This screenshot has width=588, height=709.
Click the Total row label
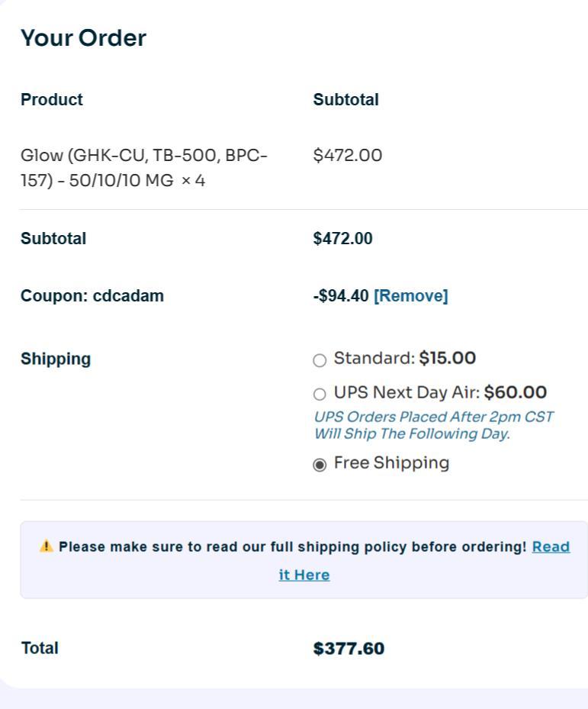click(x=40, y=648)
